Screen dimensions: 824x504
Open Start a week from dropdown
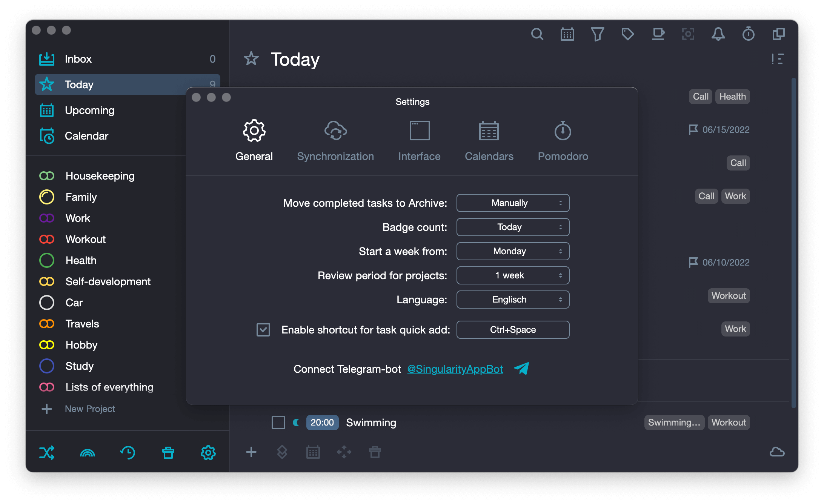tap(513, 251)
